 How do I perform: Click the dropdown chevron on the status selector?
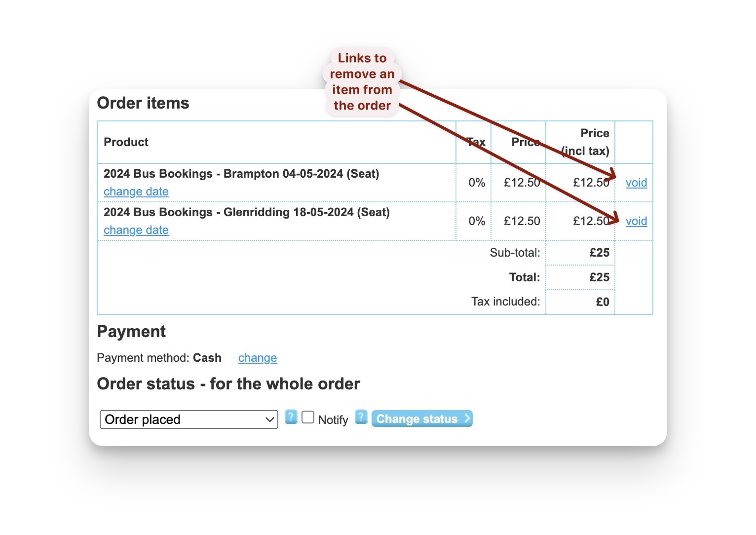pyautogui.click(x=269, y=419)
